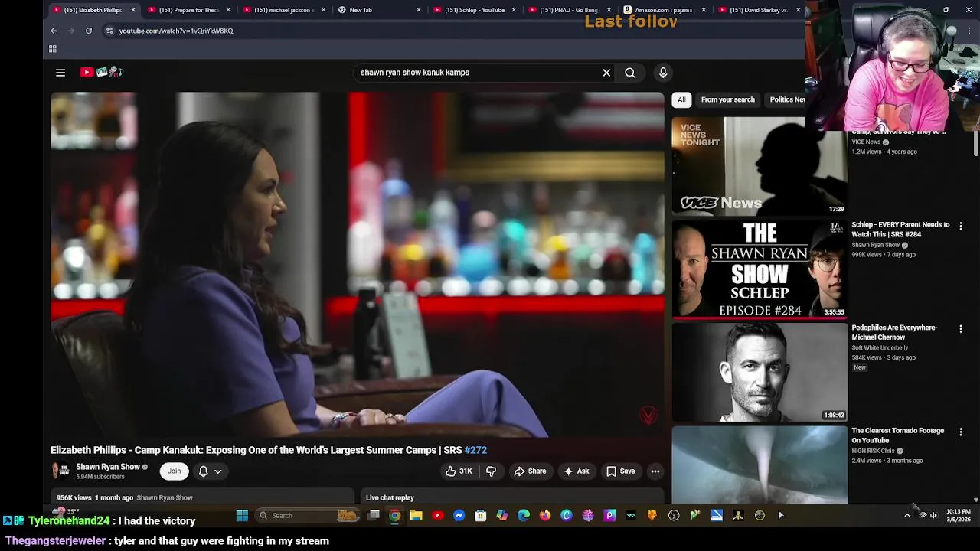Switch to the Prepare for These tab
The width and height of the screenshot is (980, 551).
click(x=188, y=10)
